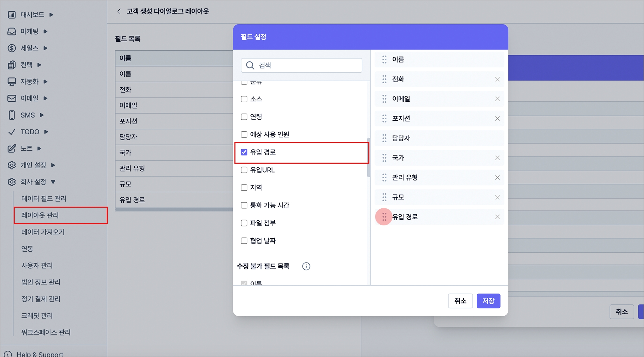This screenshot has width=644, height=357.
Task: Grab the drag handle for 포지션 row
Action: pyautogui.click(x=384, y=118)
